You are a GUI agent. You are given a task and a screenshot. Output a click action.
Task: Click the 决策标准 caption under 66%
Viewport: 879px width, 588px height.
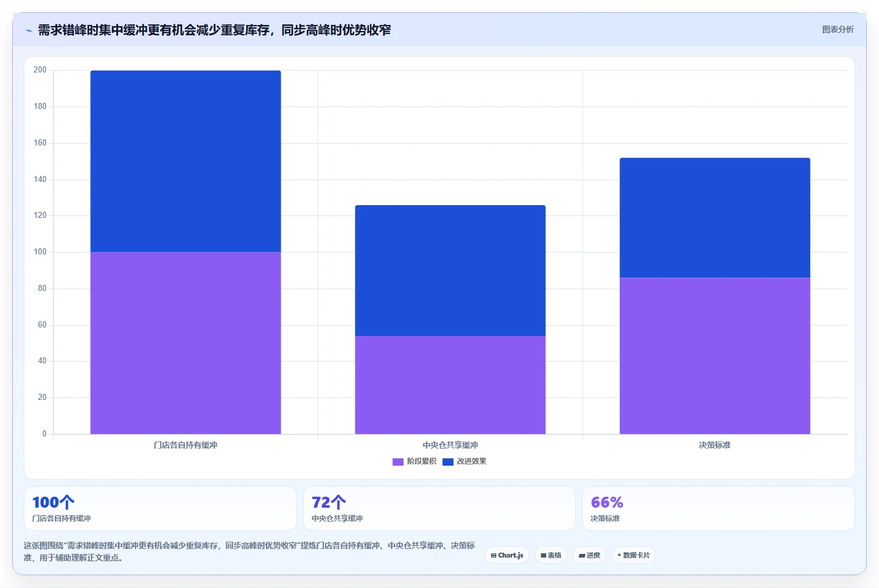pos(605,519)
